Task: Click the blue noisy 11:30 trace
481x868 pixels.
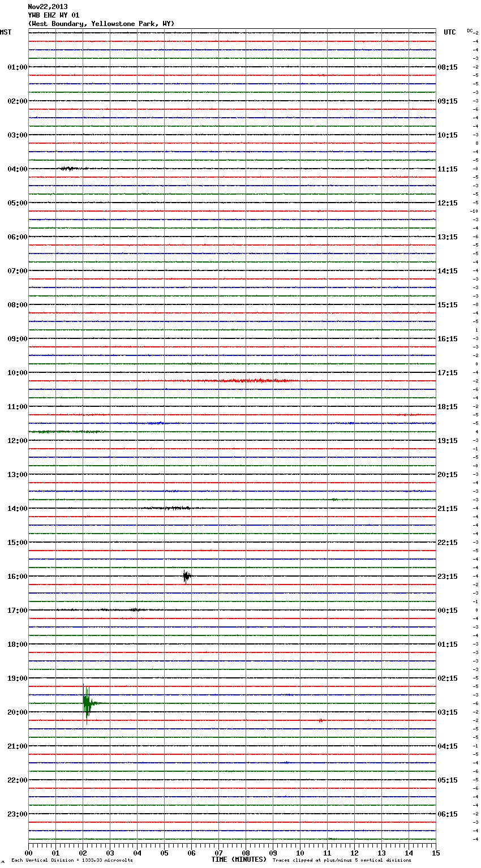Action: [232, 423]
